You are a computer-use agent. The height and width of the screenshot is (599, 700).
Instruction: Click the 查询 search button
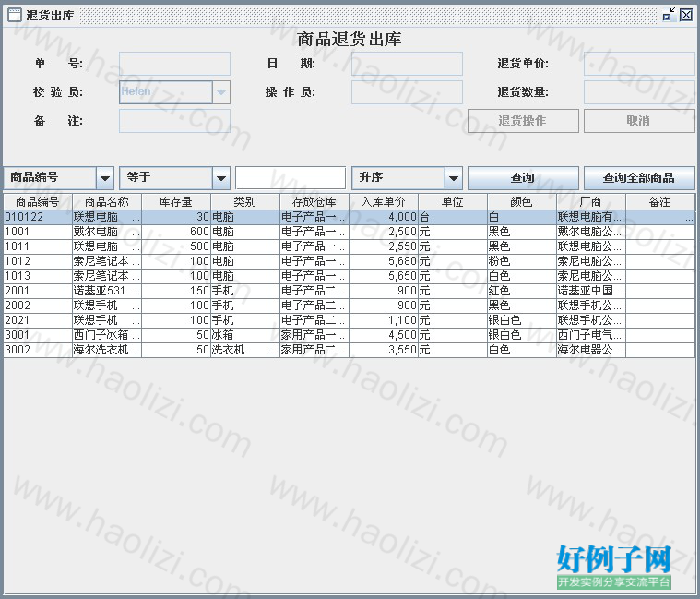523,178
